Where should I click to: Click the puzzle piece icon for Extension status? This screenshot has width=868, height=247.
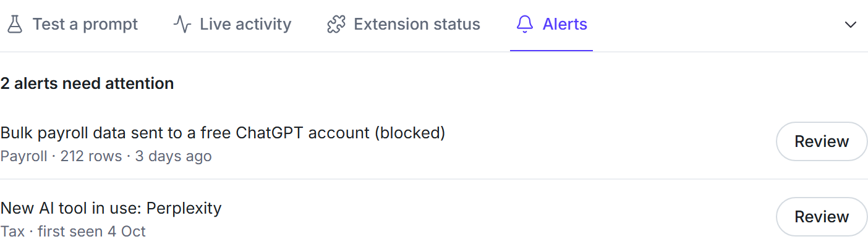(336, 25)
